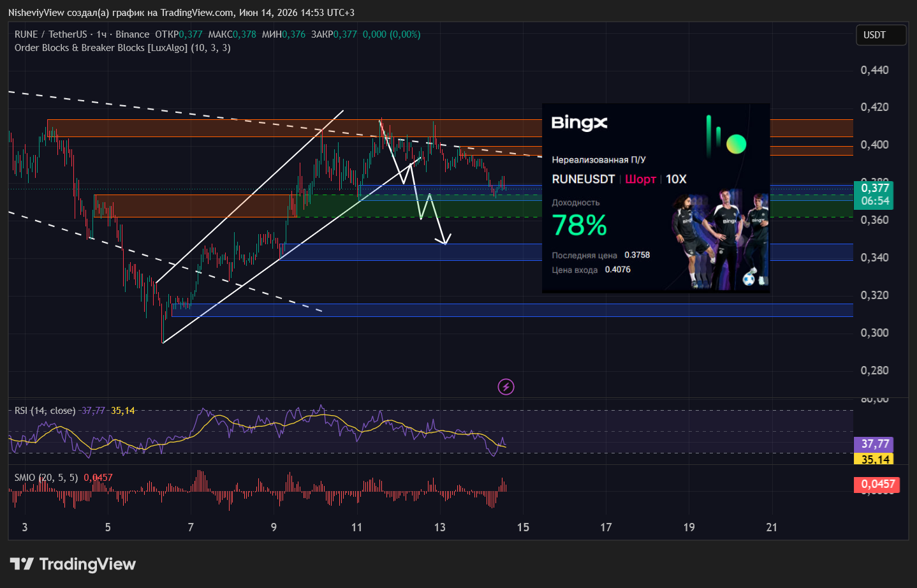Click the Доходность label in card
This screenshot has width=917, height=588.
coord(575,203)
